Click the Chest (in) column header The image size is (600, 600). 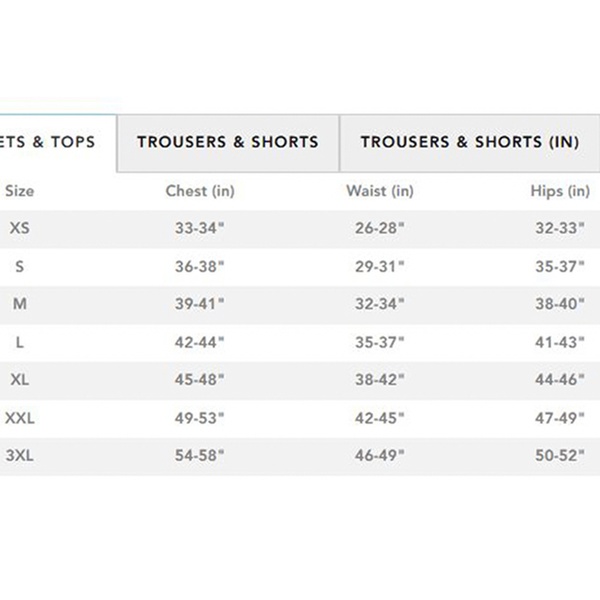coord(200,191)
